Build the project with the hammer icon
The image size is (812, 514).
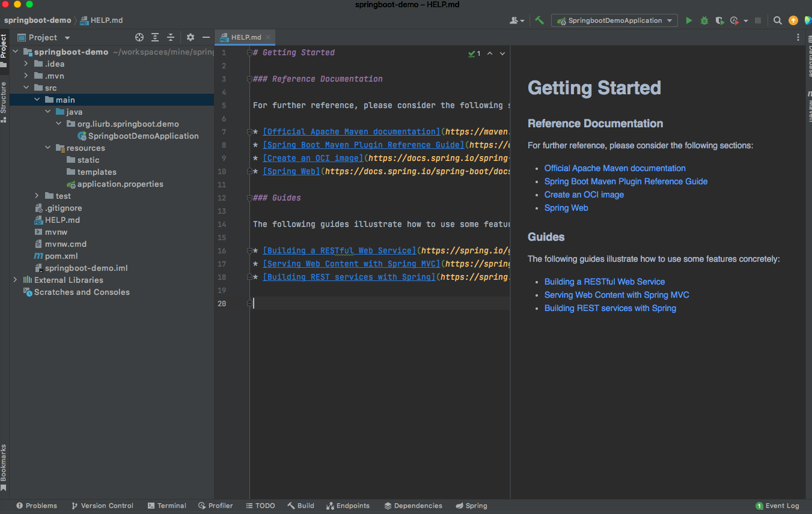539,20
